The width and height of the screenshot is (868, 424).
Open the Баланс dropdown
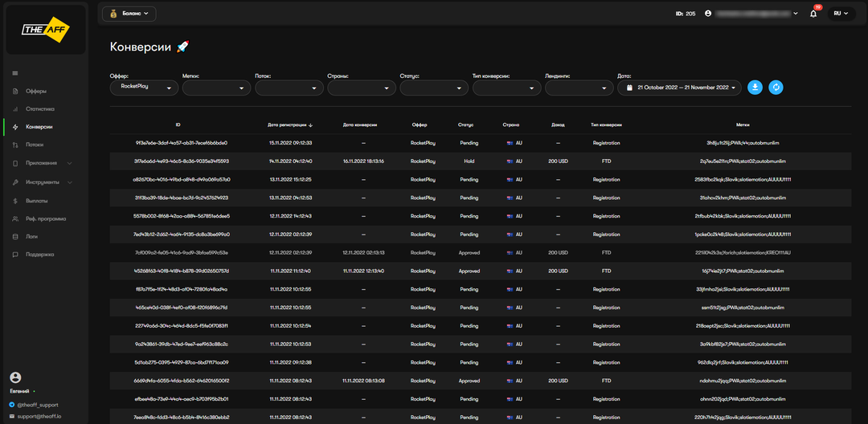coord(129,14)
